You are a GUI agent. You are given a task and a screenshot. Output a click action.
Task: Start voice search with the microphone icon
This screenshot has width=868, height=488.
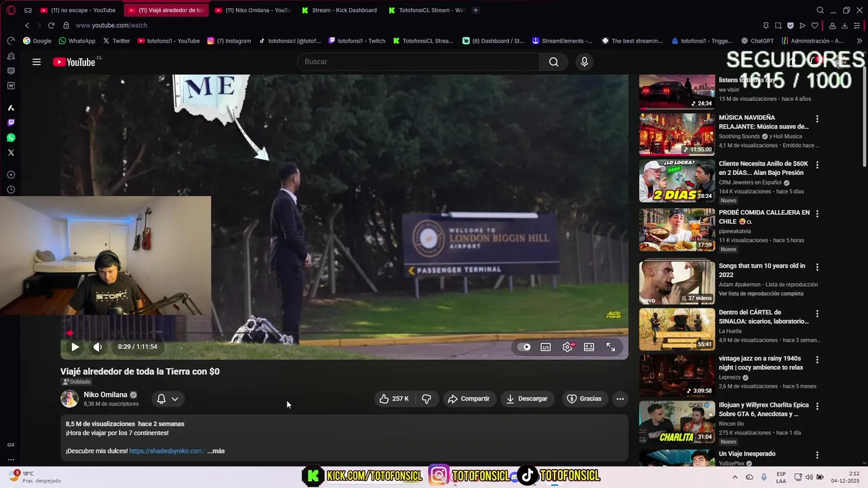585,62
